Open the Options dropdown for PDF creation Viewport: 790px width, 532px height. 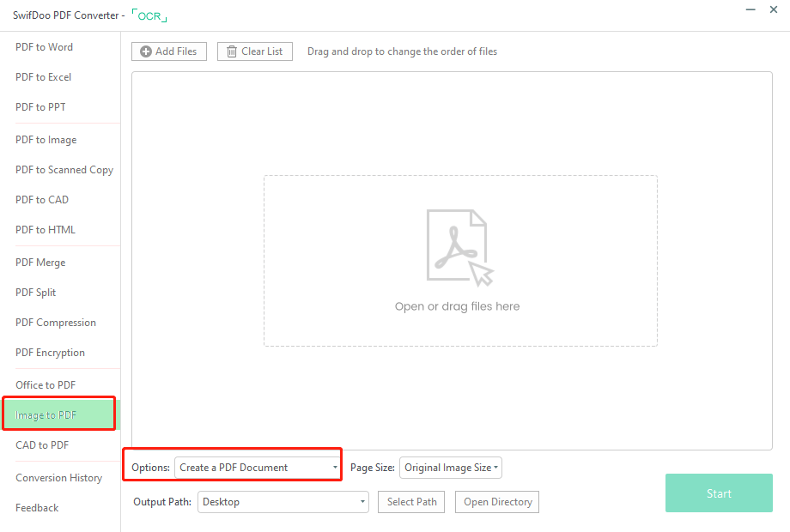[x=257, y=468]
